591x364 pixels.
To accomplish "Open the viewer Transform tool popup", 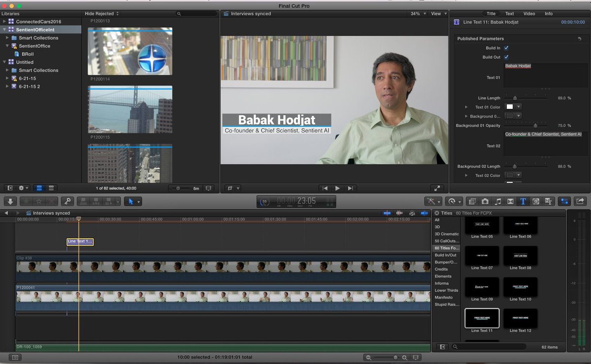I will click(x=232, y=188).
